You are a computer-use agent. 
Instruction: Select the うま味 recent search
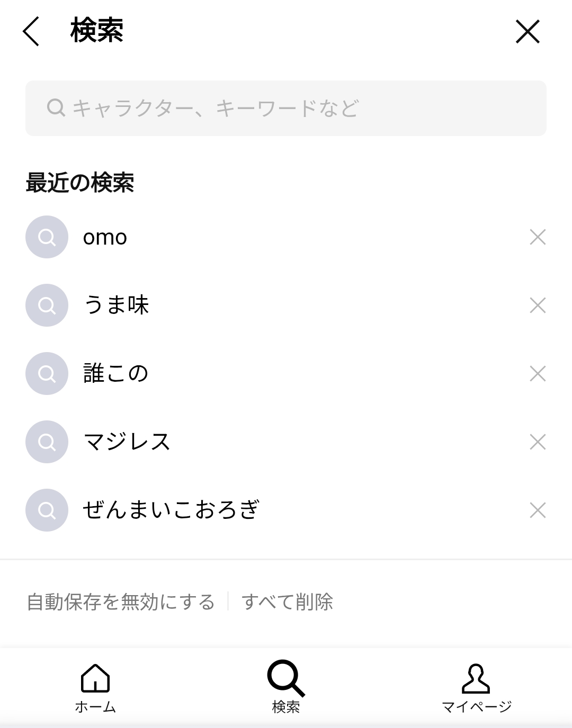coord(117,305)
